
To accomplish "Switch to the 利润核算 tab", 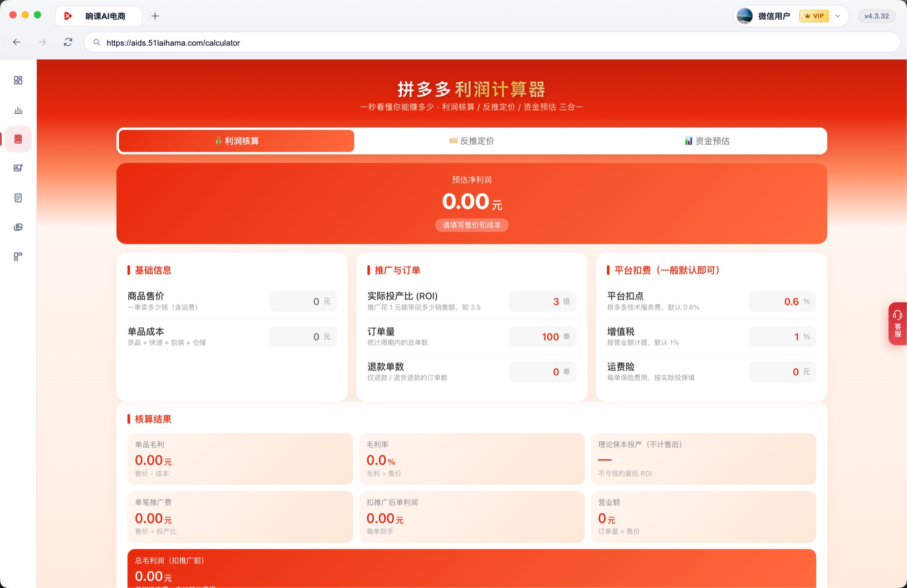I will pos(236,141).
